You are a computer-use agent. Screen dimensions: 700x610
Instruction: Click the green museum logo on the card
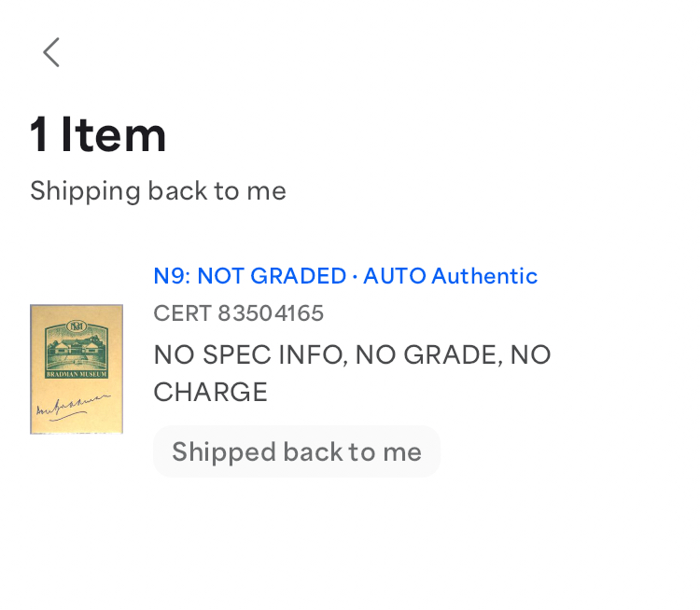[x=77, y=350]
